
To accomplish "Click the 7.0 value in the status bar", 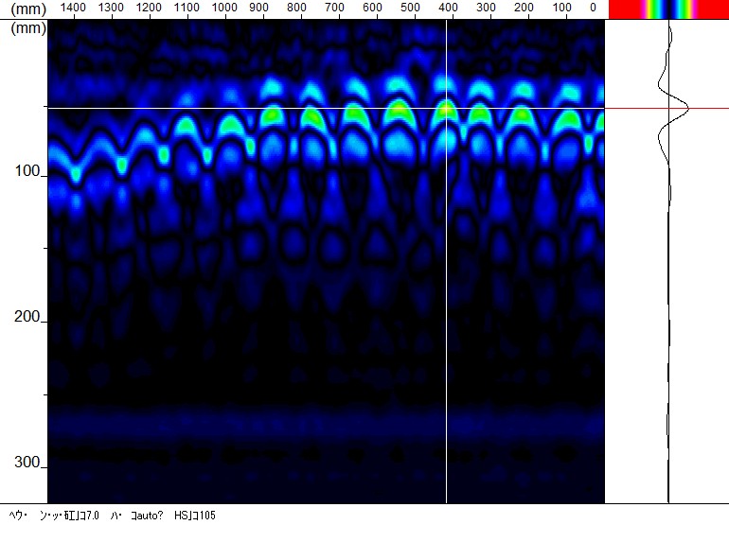I will point(93,516).
